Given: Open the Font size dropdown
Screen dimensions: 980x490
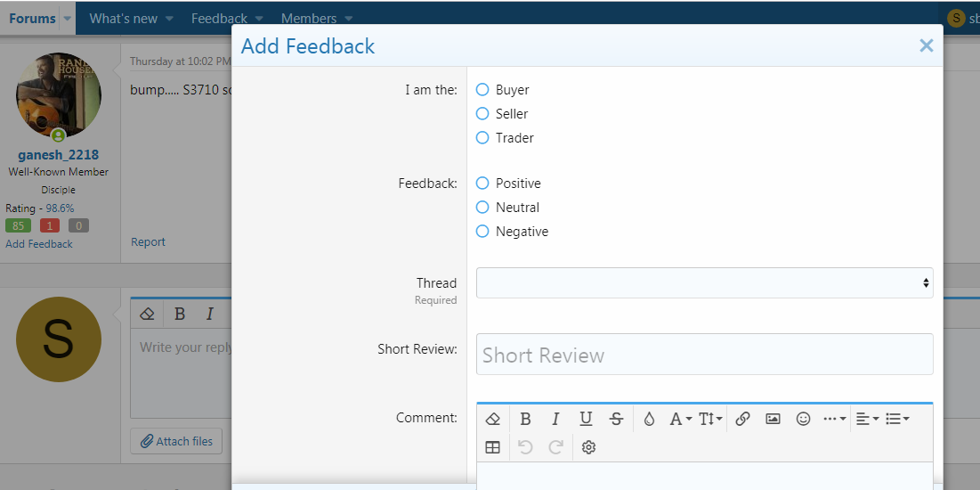Looking at the screenshot, I should point(710,419).
